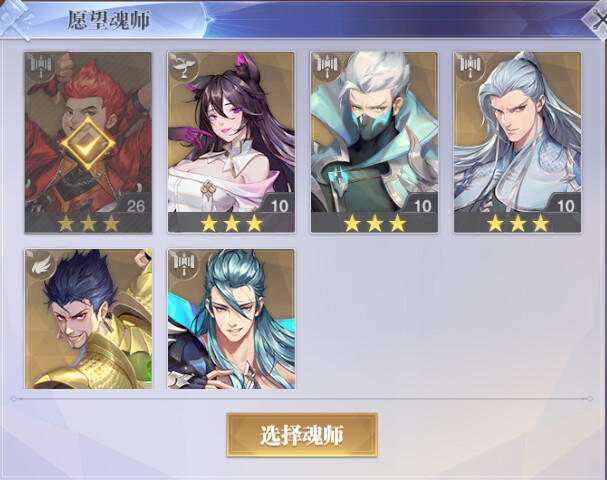Click the level 26 badge on the first card
The image size is (607, 480).
(x=135, y=206)
